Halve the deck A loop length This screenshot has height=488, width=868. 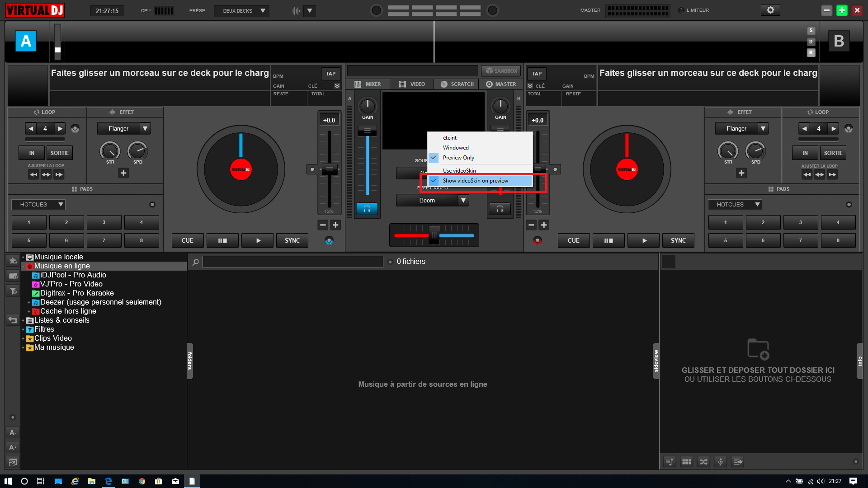pos(31,129)
